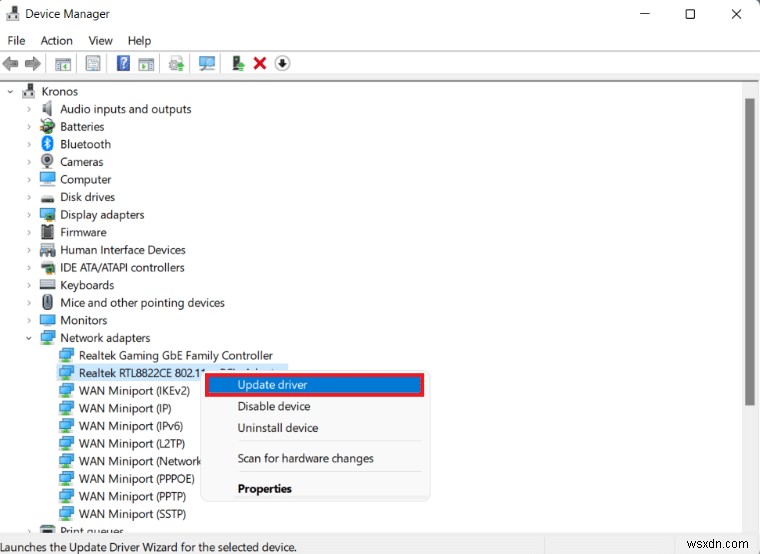Click the Update device driver gear icon
This screenshot has width=760, height=554.
[x=176, y=63]
